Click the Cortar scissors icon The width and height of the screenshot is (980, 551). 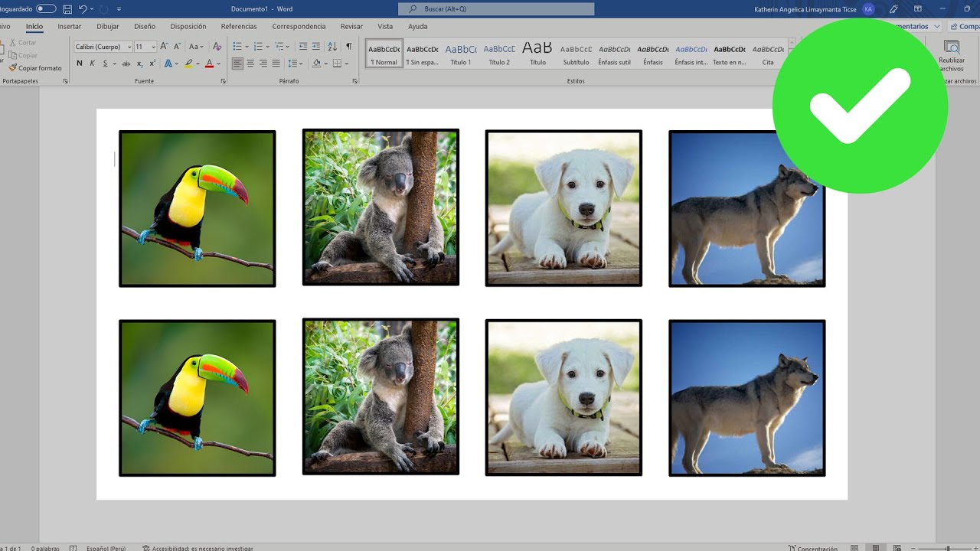tap(11, 43)
